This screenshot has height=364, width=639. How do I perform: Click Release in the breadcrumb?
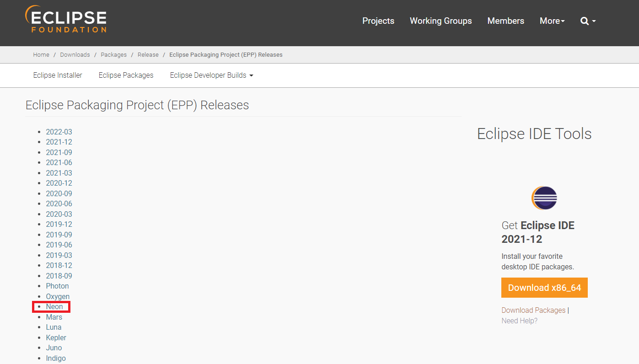pos(148,55)
